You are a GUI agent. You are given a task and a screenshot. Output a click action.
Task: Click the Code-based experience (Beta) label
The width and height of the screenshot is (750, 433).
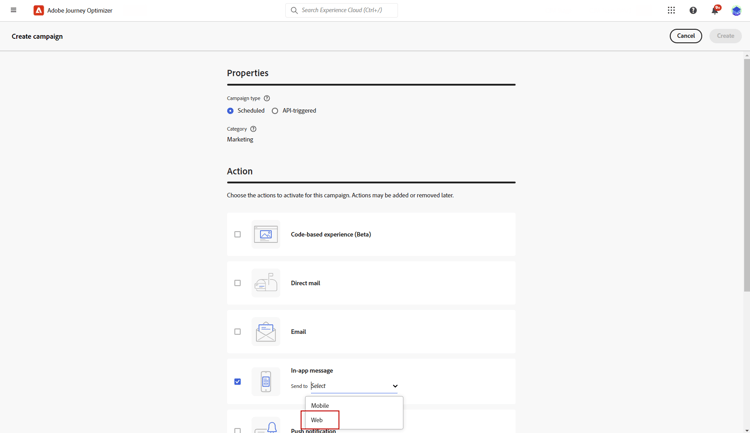coord(331,234)
